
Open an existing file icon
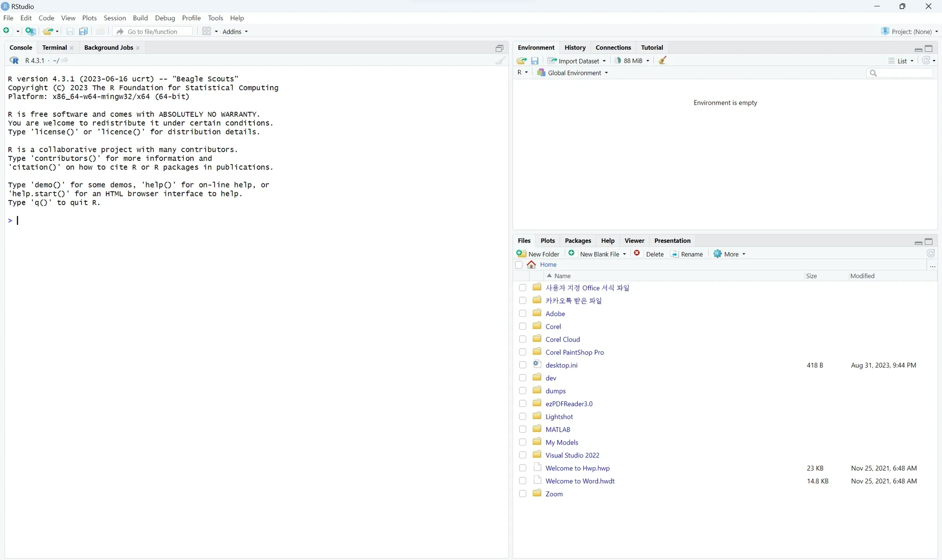click(x=47, y=31)
